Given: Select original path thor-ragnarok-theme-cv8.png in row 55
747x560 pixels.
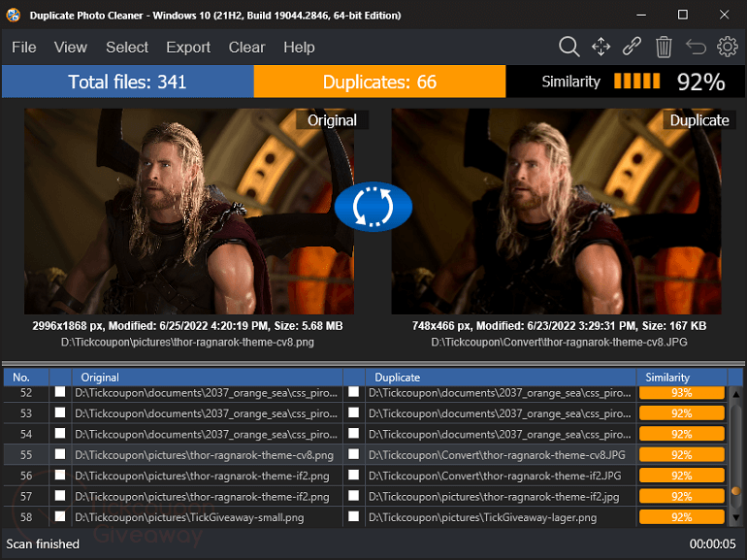Looking at the screenshot, I should [204, 455].
